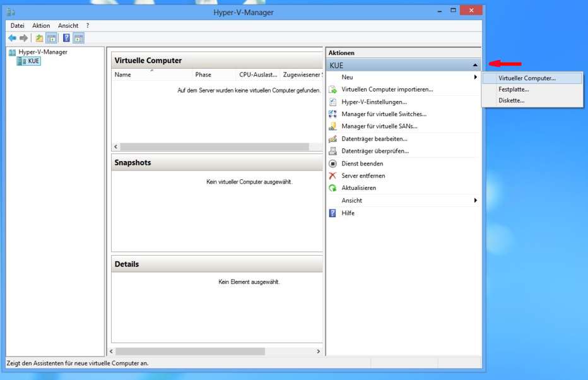The width and height of the screenshot is (588, 380).
Task: Toggle the action pane toolbar icon
Action: (x=78, y=38)
